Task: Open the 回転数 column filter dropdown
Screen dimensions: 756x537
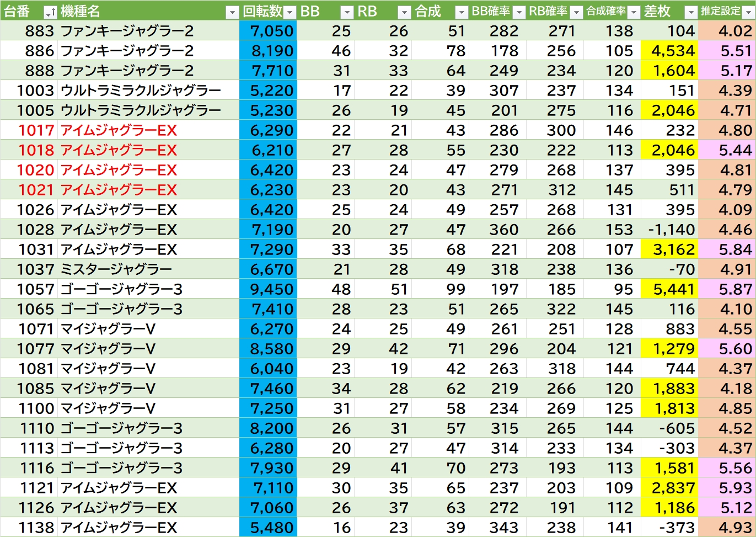Action: click(x=289, y=12)
